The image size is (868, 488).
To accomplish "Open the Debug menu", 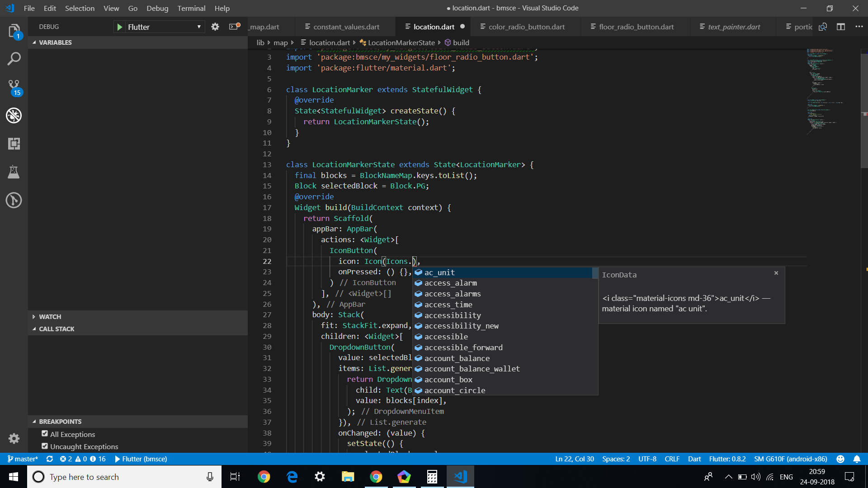I will tap(157, 8).
